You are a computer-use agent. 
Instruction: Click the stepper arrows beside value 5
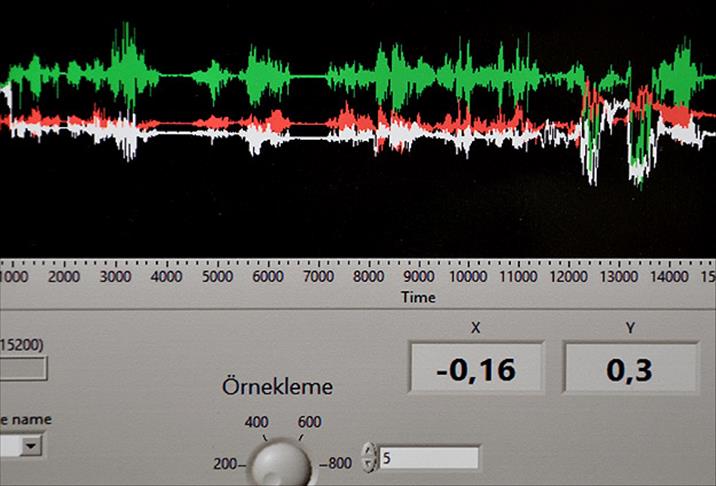[x=369, y=458]
